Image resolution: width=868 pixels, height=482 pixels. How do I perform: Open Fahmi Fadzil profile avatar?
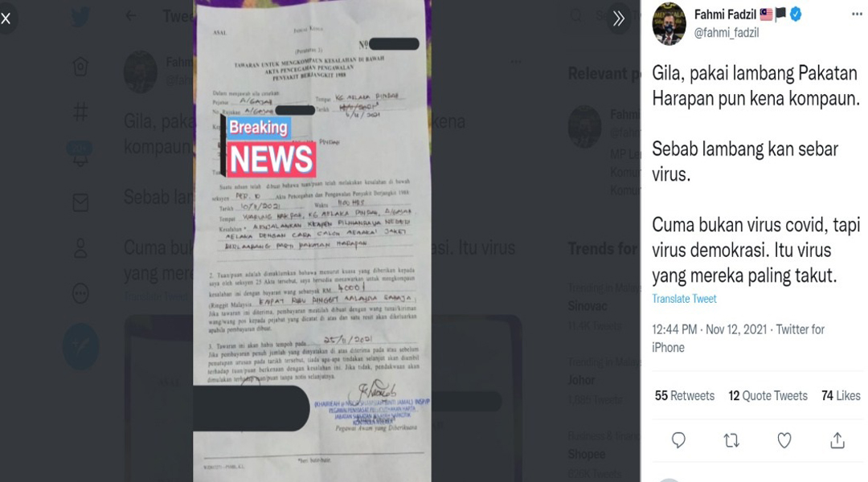(669, 23)
